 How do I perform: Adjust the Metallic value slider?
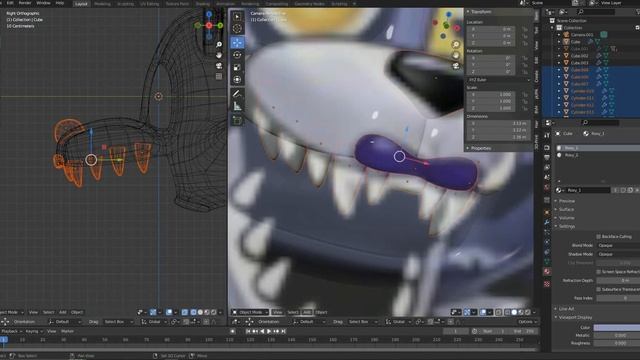(x=617, y=336)
